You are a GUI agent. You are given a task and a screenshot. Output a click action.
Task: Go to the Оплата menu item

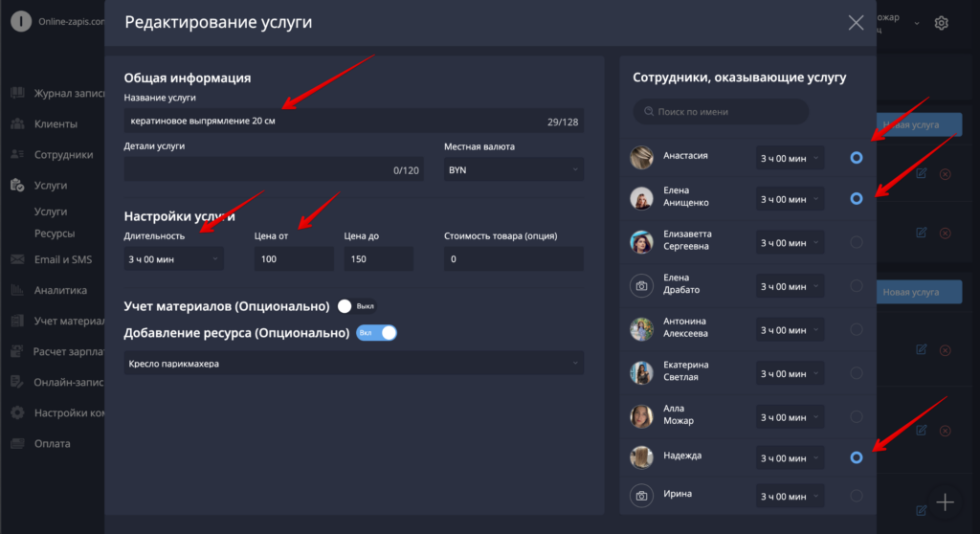tap(52, 443)
